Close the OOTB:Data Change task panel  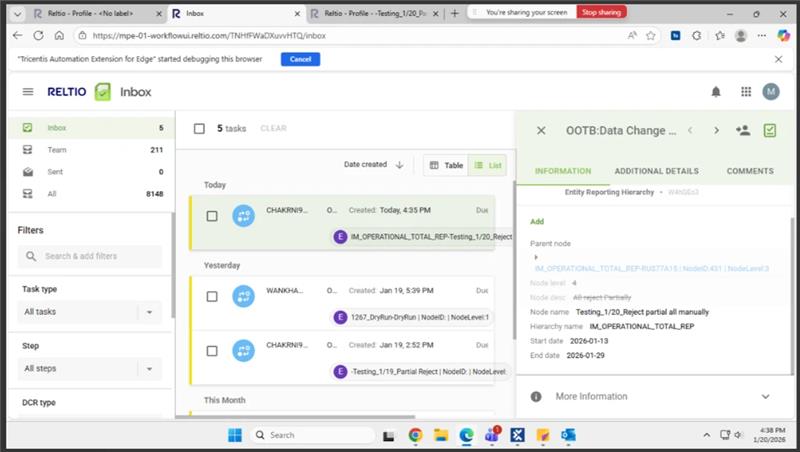tap(541, 131)
